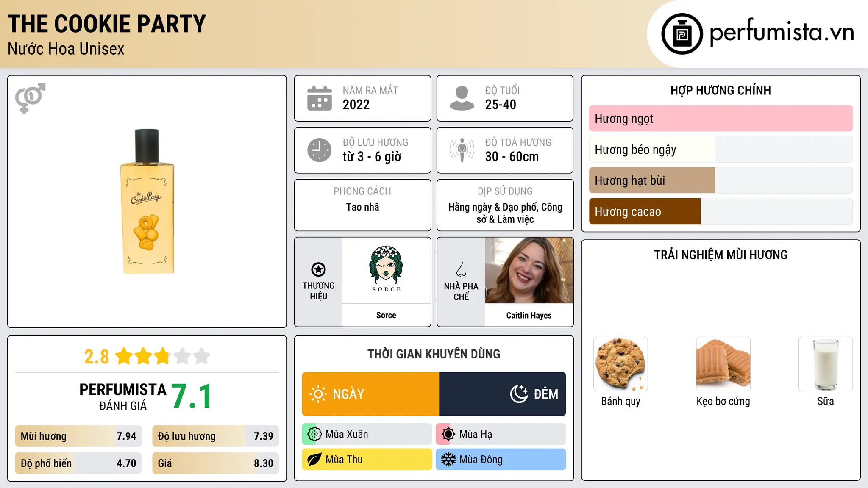The image size is (868, 488).
Task: Click the person icon beside Độ tuổi
Action: pyautogui.click(x=462, y=98)
